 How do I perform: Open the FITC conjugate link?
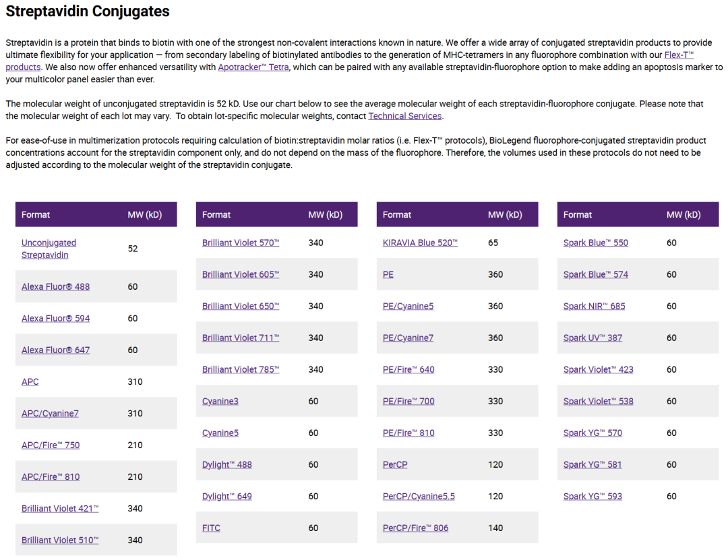coord(211,528)
